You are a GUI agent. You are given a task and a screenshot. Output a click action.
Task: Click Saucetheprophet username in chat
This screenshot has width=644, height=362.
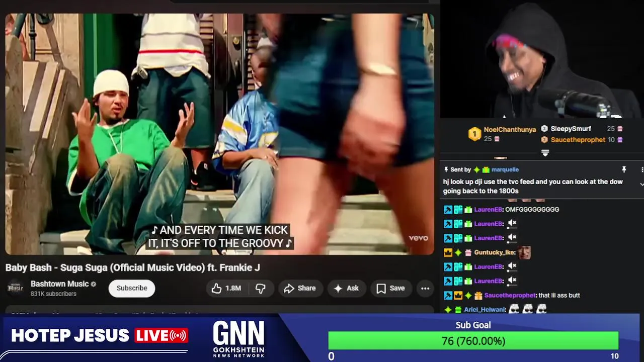click(510, 295)
